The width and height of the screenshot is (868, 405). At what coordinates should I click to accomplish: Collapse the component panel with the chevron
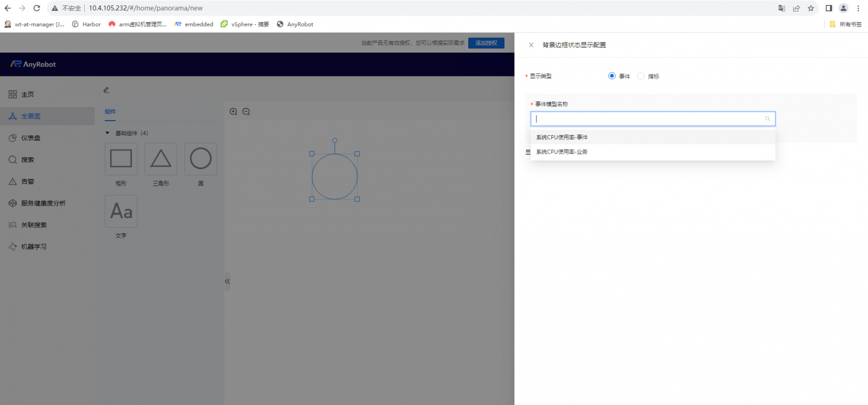(227, 281)
